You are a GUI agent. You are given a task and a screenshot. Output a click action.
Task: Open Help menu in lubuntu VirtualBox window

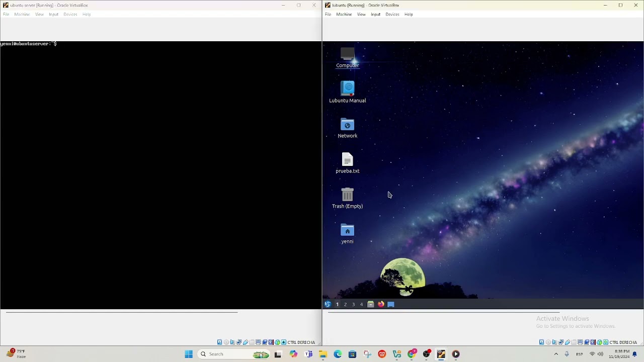coord(409,14)
